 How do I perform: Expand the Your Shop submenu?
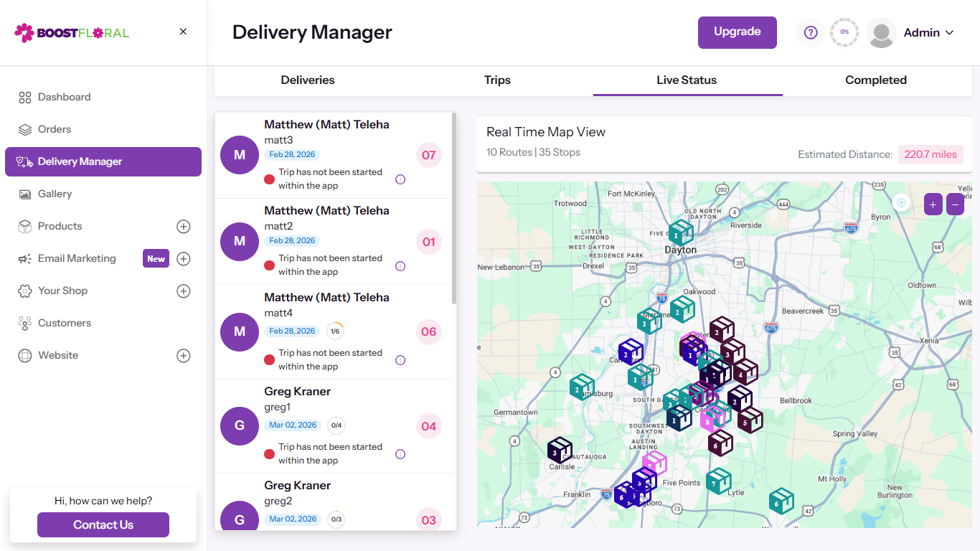[x=184, y=291]
